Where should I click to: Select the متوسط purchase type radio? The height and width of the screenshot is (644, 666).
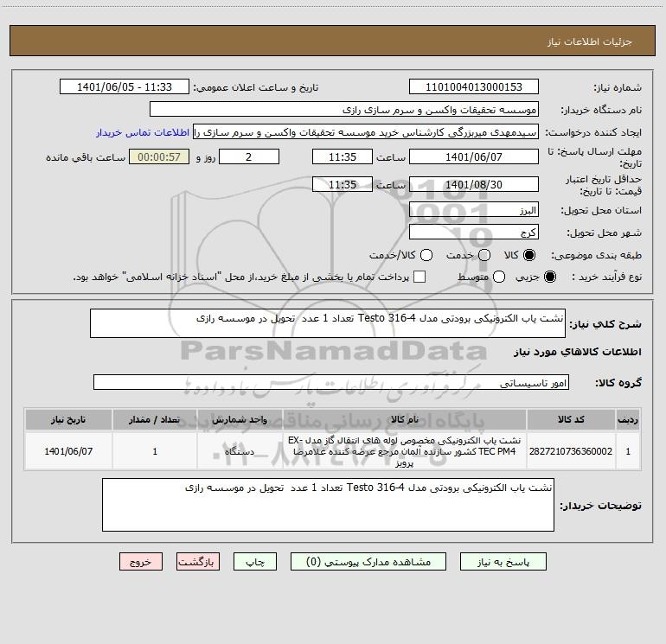point(499,277)
